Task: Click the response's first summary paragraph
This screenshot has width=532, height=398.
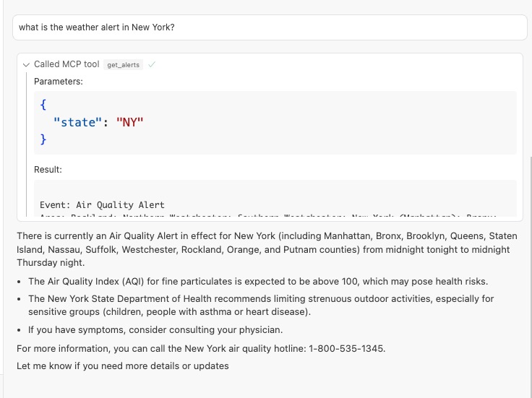Action: (x=267, y=249)
